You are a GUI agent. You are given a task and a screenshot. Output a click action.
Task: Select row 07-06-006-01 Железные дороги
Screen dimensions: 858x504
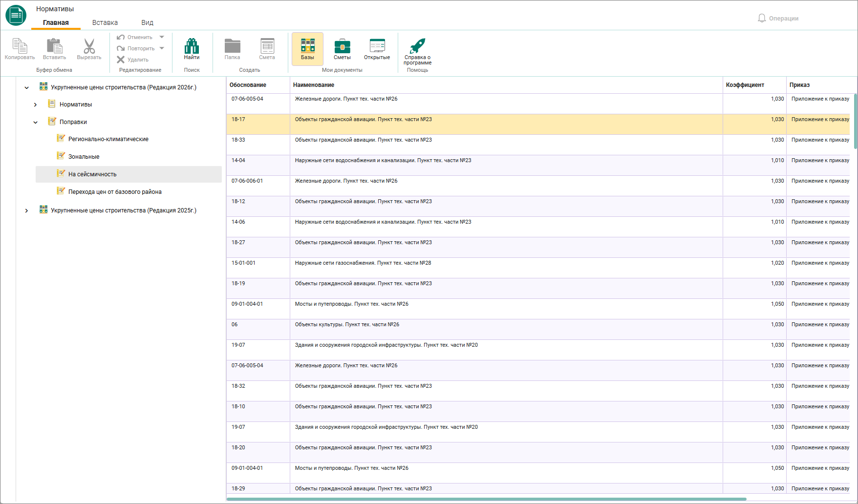pos(538,186)
